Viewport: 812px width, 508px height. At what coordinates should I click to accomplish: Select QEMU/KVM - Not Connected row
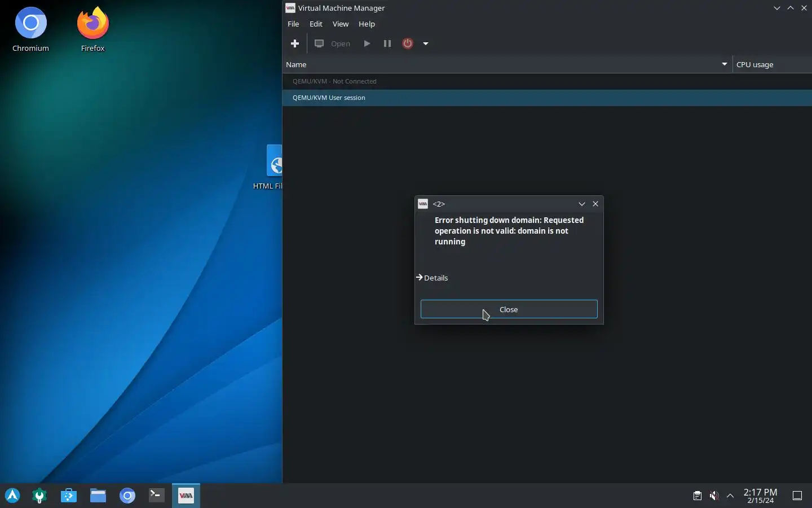pyautogui.click(x=547, y=81)
